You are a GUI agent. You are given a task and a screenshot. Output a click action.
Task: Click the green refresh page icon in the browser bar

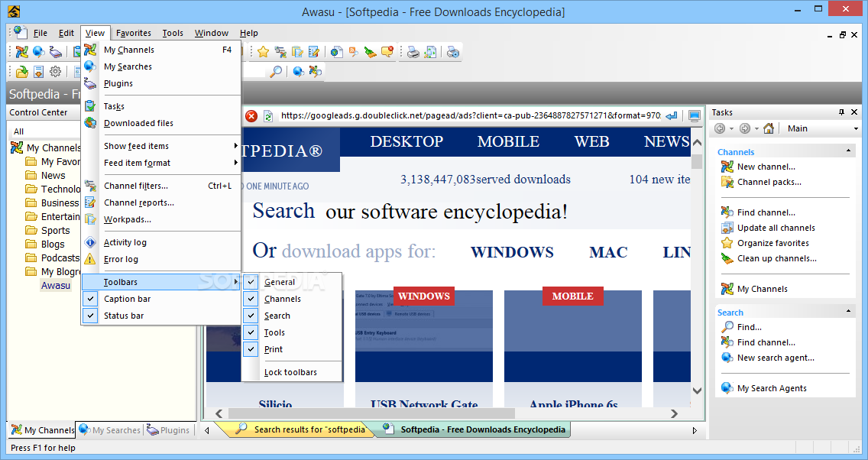pos(268,116)
